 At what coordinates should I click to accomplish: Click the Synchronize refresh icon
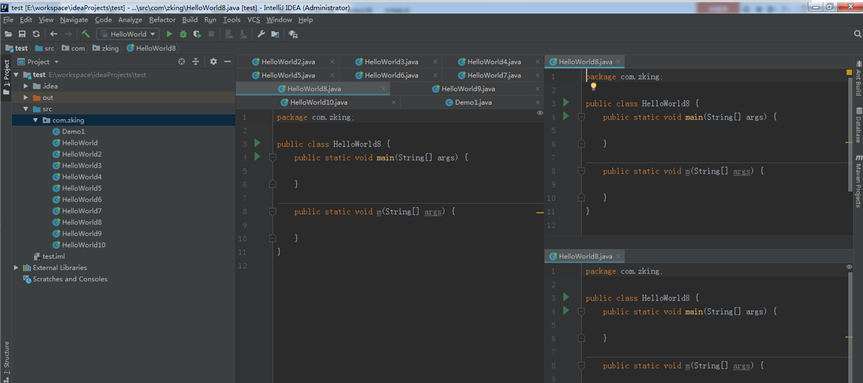36,34
